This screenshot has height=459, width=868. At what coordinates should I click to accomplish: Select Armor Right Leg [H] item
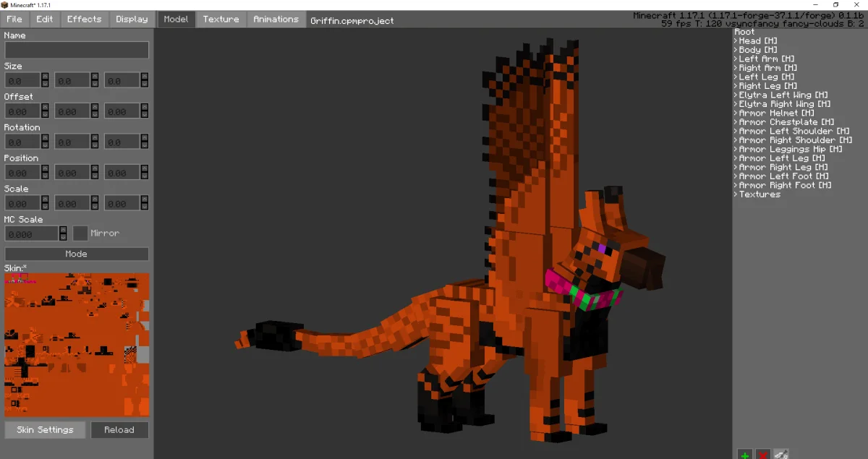coord(784,168)
